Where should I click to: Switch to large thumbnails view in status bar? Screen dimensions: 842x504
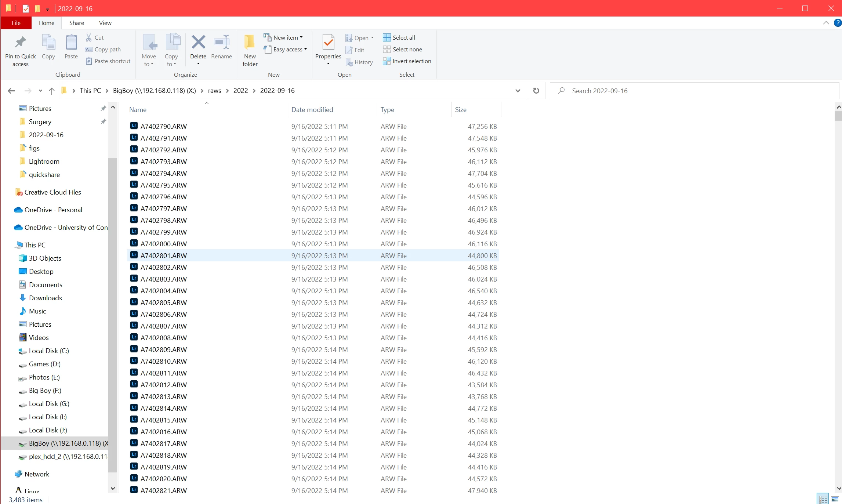tap(835, 499)
